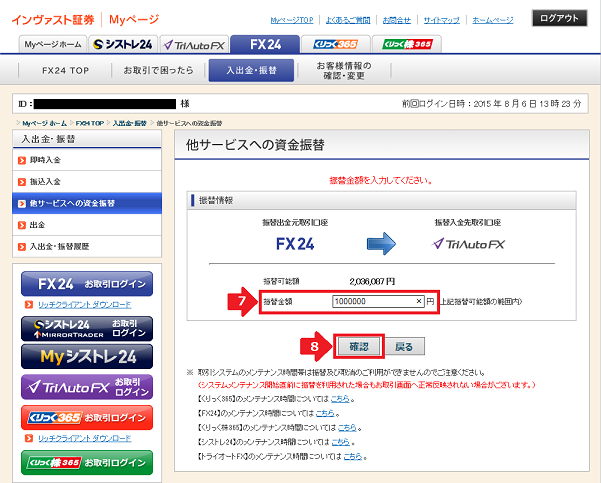The height and width of the screenshot is (483, 601).
Task: Open よくあるご質問 header link
Action: tap(348, 20)
